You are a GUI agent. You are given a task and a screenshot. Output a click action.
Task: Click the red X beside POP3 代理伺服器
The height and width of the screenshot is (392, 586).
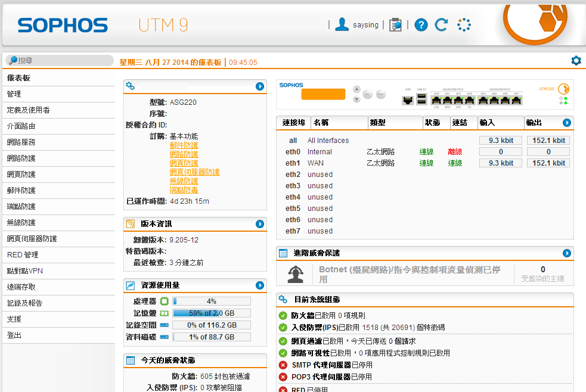click(283, 377)
